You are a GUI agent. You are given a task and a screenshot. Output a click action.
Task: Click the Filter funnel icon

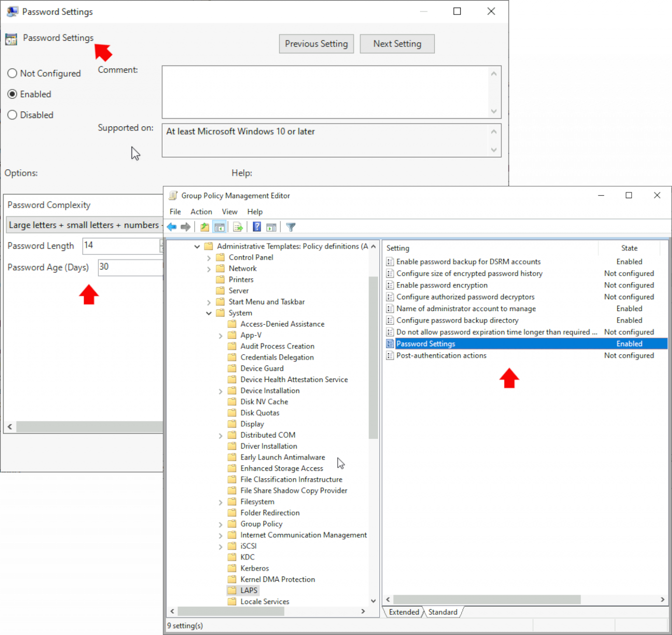coord(290,227)
